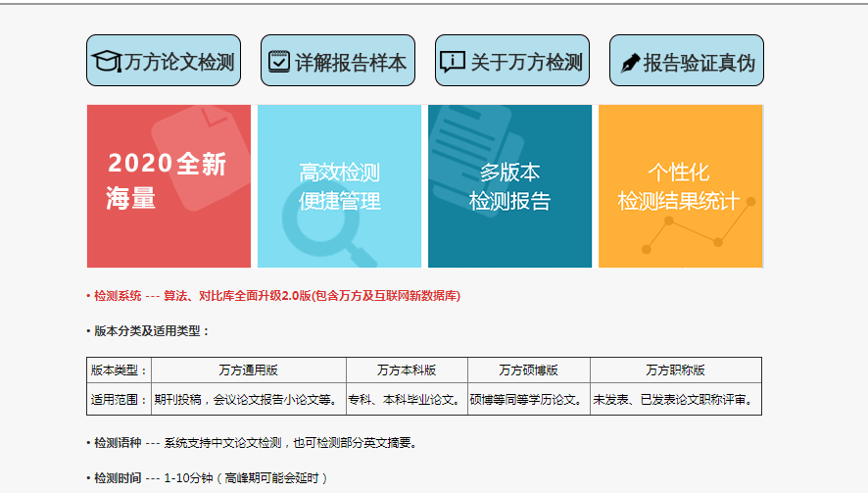Image resolution: width=868 pixels, height=493 pixels.
Task: Click the 万方硕博版 table cell
Action: pyautogui.click(x=529, y=370)
